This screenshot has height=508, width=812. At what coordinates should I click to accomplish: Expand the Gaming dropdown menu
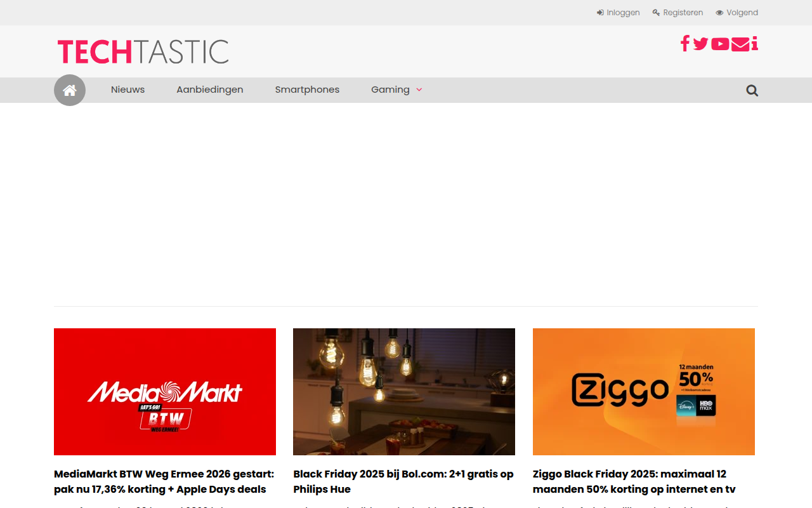pos(396,90)
